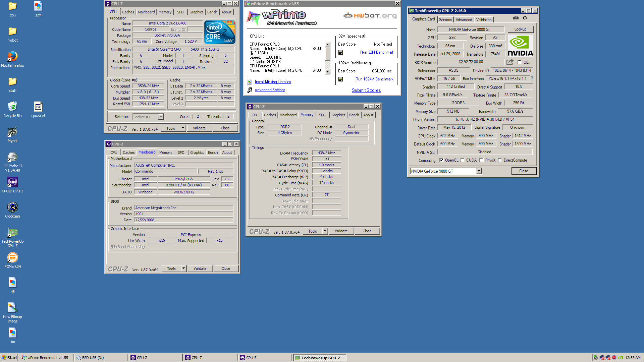644x362 pixels.
Task: Toggle the CUDA checkbox
Action: [463, 160]
